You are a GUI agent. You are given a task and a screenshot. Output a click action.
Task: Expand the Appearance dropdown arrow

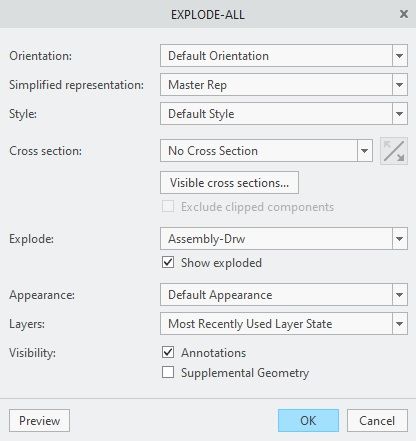400,295
